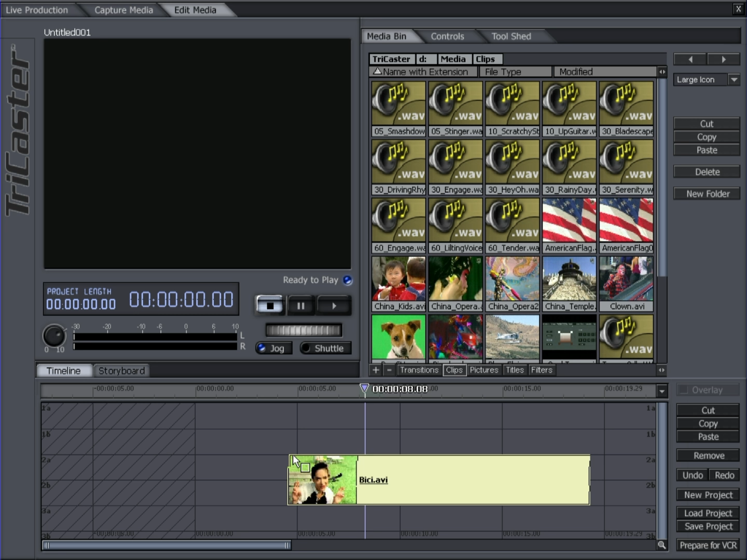Image resolution: width=747 pixels, height=560 pixels.
Task: Click the Load Project button
Action: coord(708,513)
